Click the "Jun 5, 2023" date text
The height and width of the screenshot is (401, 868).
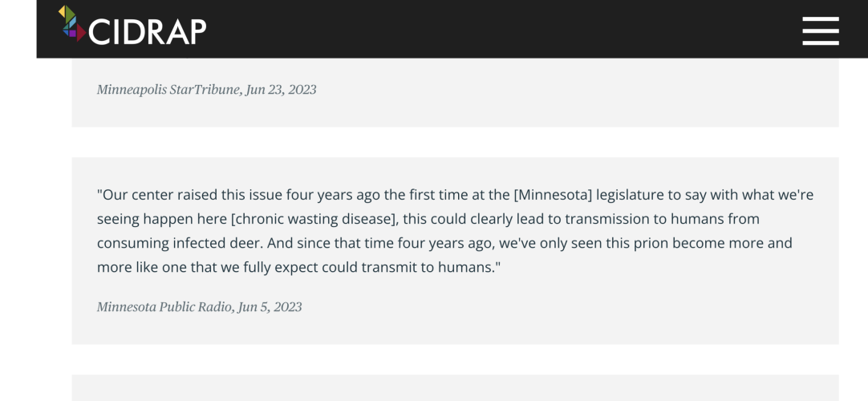[x=270, y=307]
